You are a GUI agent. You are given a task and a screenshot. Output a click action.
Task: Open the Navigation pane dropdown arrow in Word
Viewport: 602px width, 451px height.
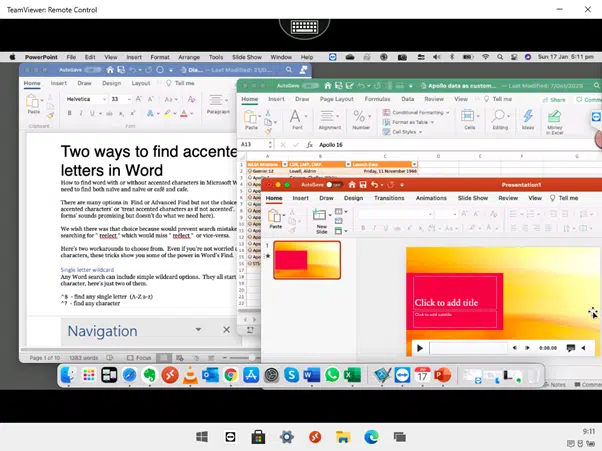tap(198, 329)
